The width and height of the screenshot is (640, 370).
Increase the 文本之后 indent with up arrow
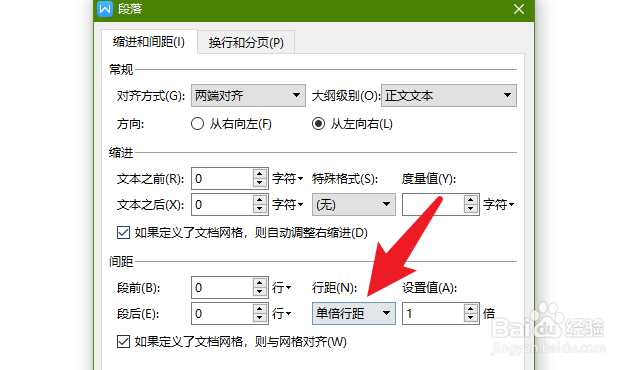click(260, 199)
